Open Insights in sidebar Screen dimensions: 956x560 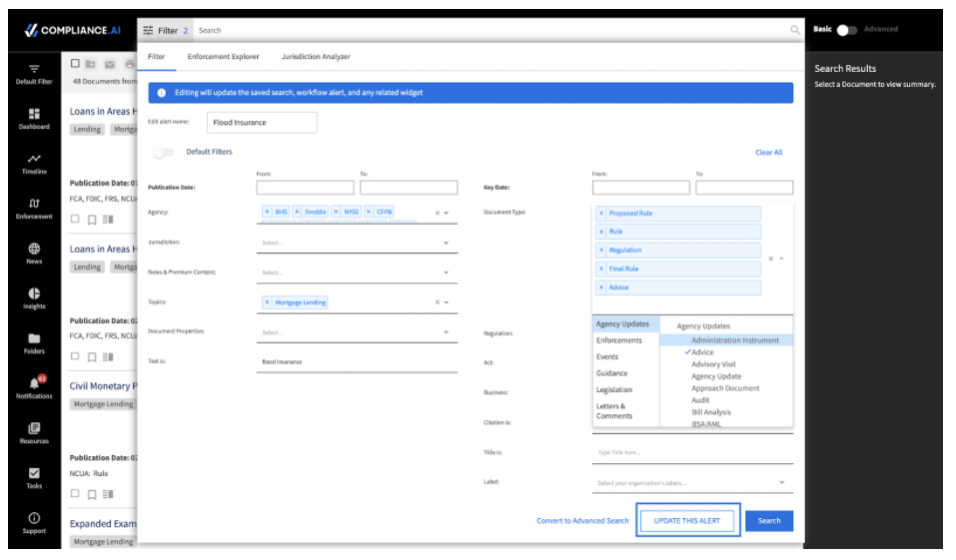[34, 298]
